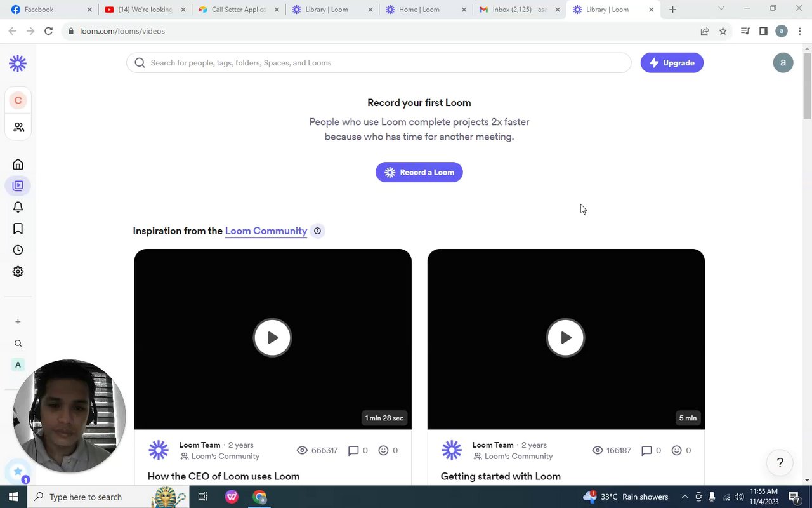The width and height of the screenshot is (812, 508).
Task: Click the Record a Loom button
Action: (419, 172)
